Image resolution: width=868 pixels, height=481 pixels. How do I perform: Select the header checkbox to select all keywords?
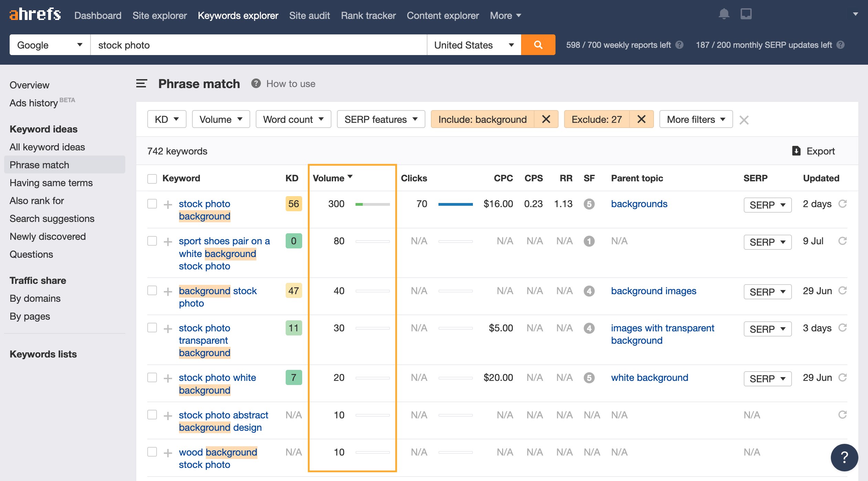152,178
